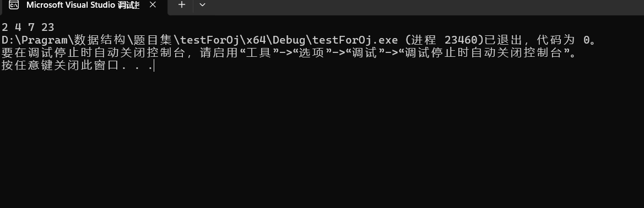Click the blinking text cursor after dots
This screenshot has width=644, height=208.
[154, 66]
